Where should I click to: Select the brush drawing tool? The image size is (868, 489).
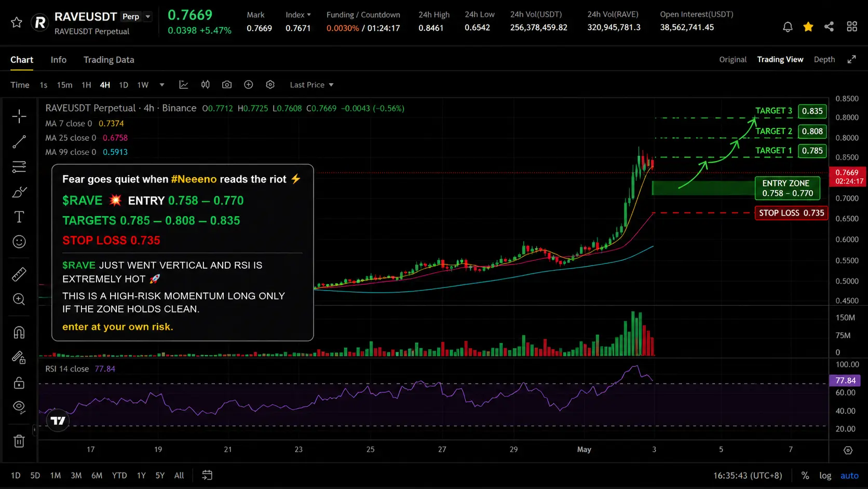tap(19, 192)
